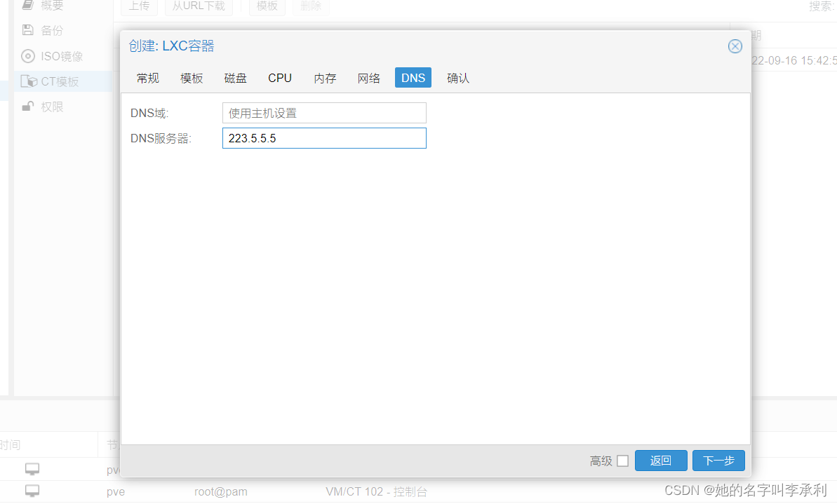Switch to the CPU tab
The image size is (837, 504).
[279, 78]
